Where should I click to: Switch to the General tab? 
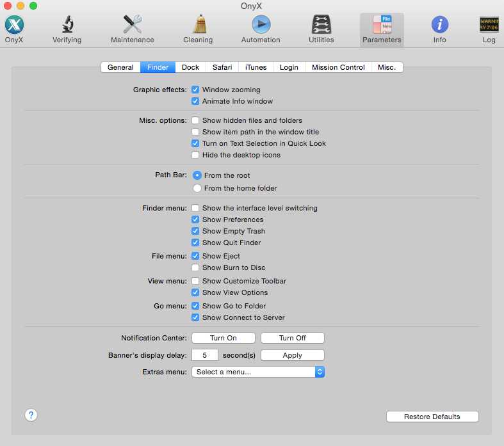[x=120, y=67]
